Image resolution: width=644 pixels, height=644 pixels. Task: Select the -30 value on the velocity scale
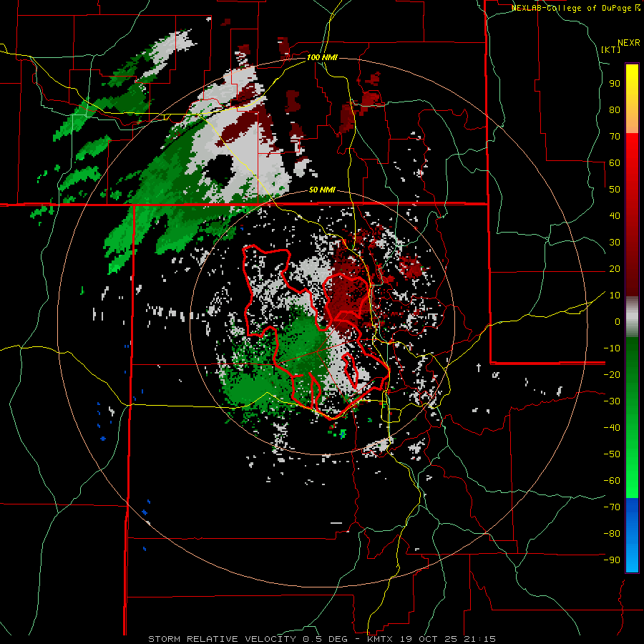pyautogui.click(x=612, y=401)
